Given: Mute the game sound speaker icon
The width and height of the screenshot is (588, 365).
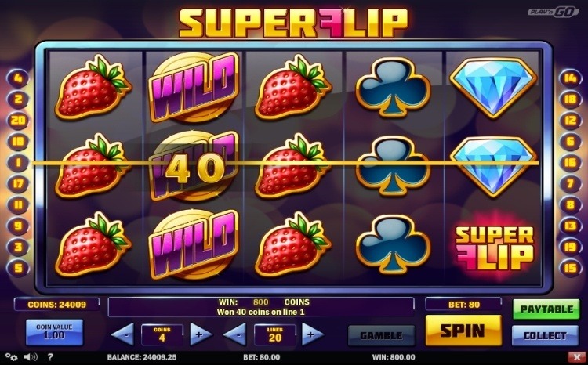Looking at the screenshot, I should point(31,357).
